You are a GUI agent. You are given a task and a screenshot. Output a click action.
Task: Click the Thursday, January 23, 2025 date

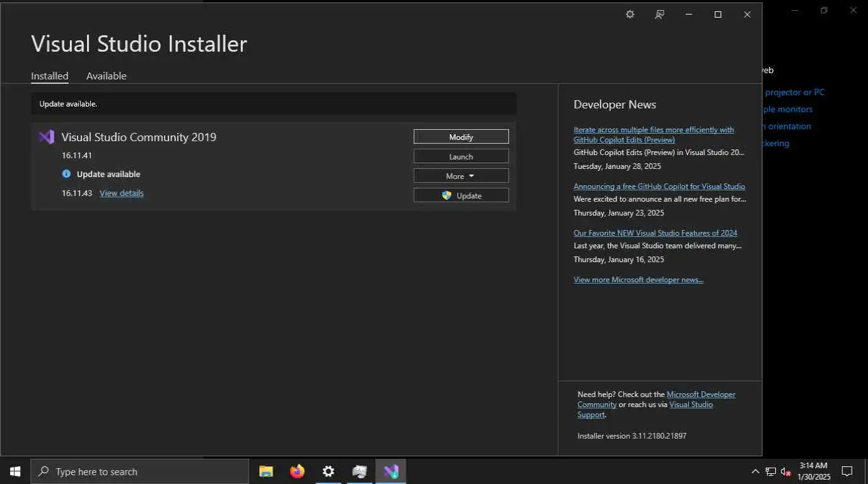[x=619, y=213]
